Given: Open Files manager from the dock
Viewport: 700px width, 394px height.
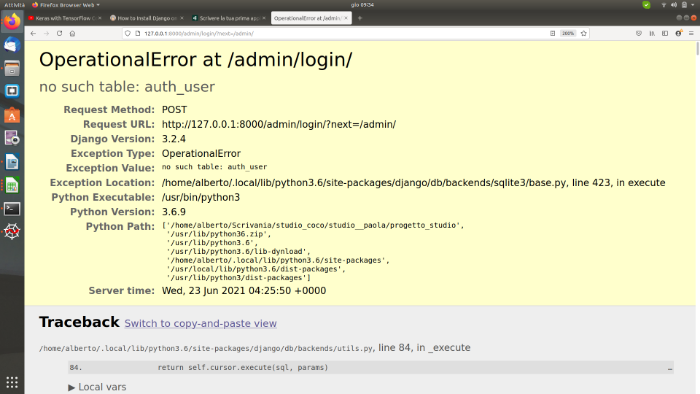Looking at the screenshot, I should (x=12, y=68).
